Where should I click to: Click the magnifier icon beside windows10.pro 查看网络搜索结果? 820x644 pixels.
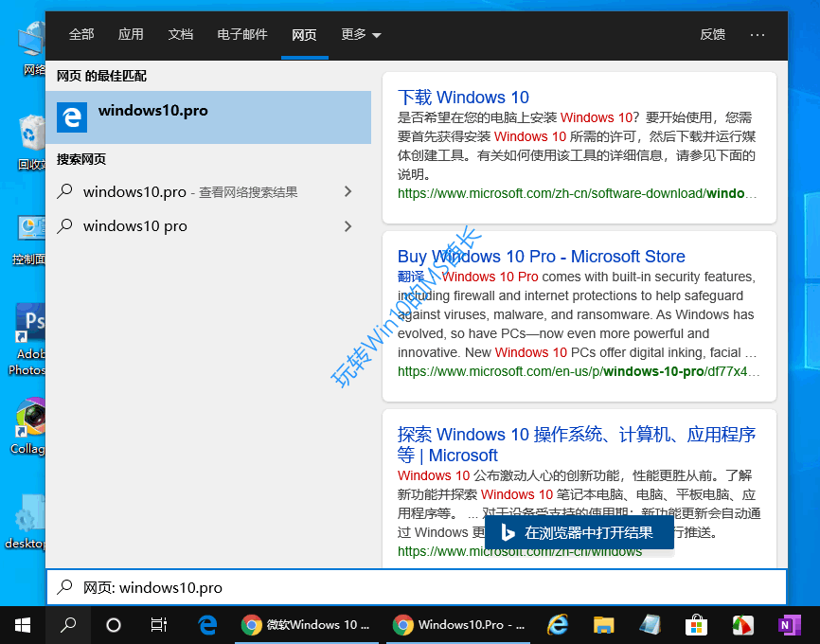(x=64, y=192)
